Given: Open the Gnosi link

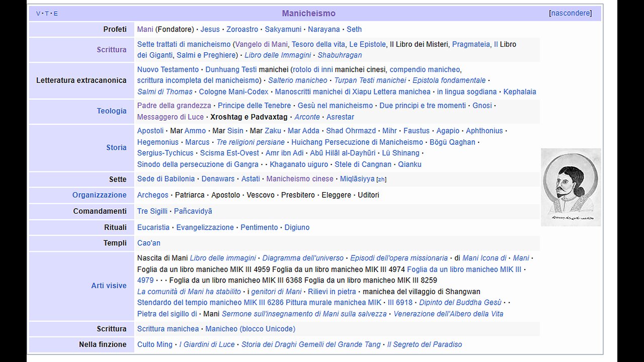Looking at the screenshot, I should click(x=482, y=106).
